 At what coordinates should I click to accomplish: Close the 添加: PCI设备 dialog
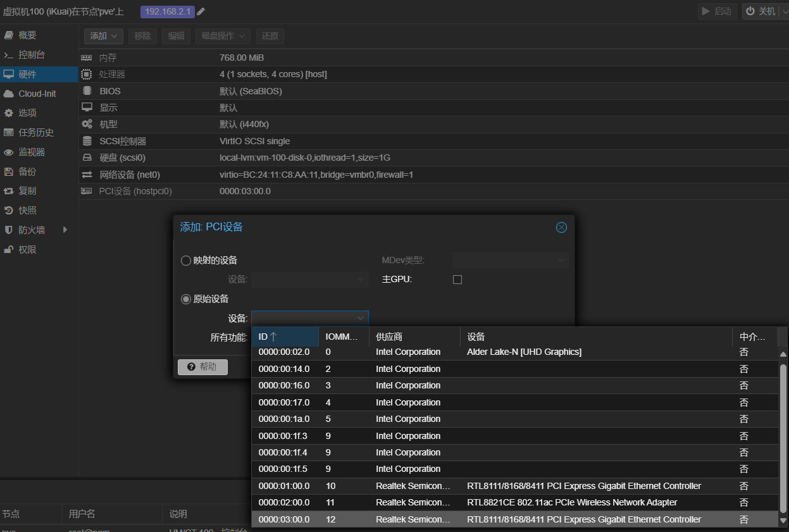[x=561, y=228]
